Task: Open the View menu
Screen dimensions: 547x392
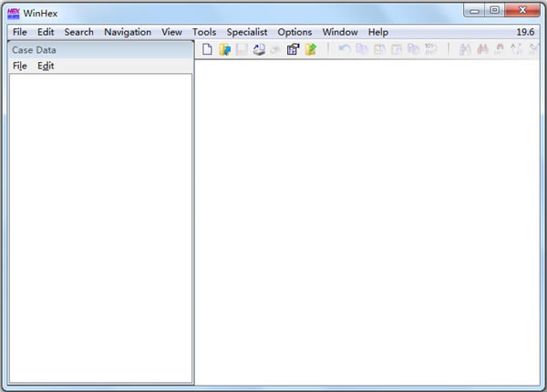Action: click(x=171, y=32)
